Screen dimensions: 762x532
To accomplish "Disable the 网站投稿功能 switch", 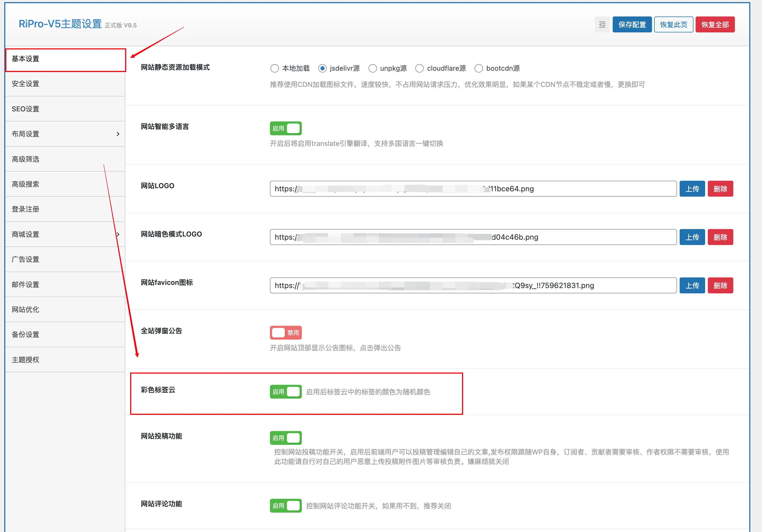I will pyautogui.click(x=285, y=438).
